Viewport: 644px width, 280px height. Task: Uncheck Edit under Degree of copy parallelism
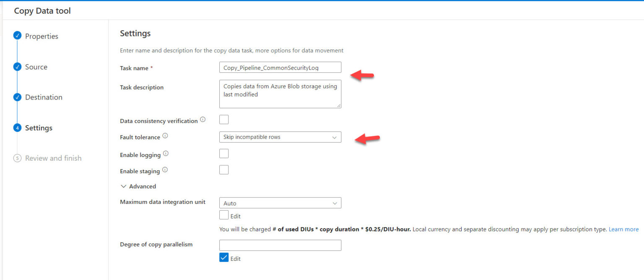pyautogui.click(x=224, y=257)
